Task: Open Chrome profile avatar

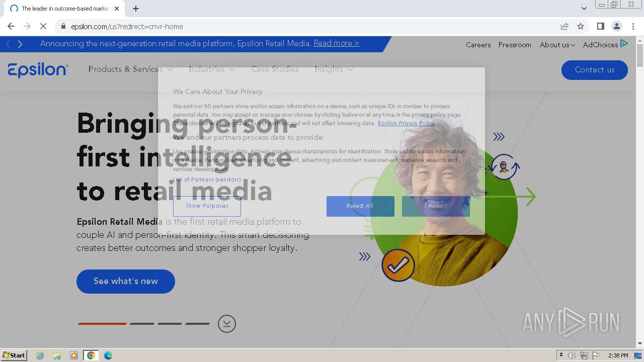Action: coord(616,26)
